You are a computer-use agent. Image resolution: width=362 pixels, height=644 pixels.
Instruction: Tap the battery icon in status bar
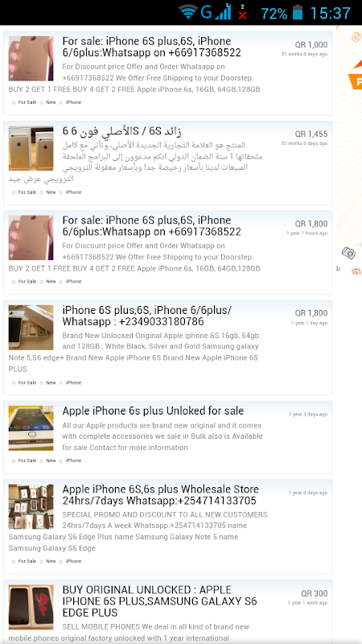(298, 12)
